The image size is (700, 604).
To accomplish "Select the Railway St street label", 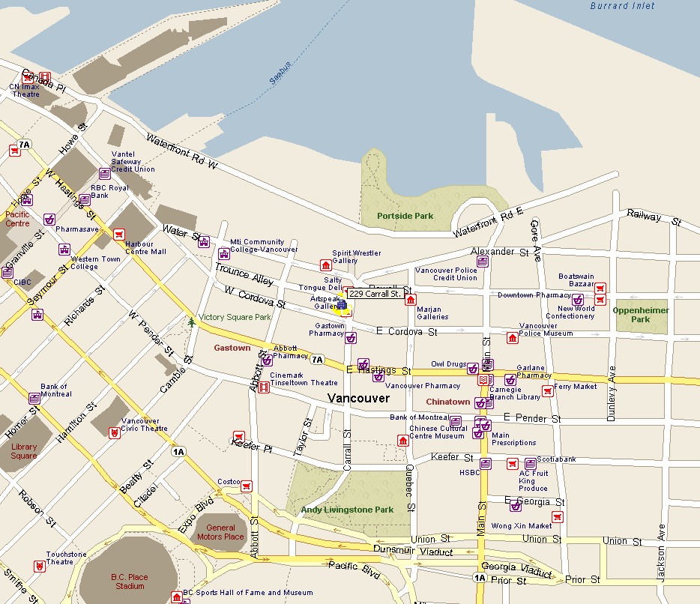I will tap(654, 217).
